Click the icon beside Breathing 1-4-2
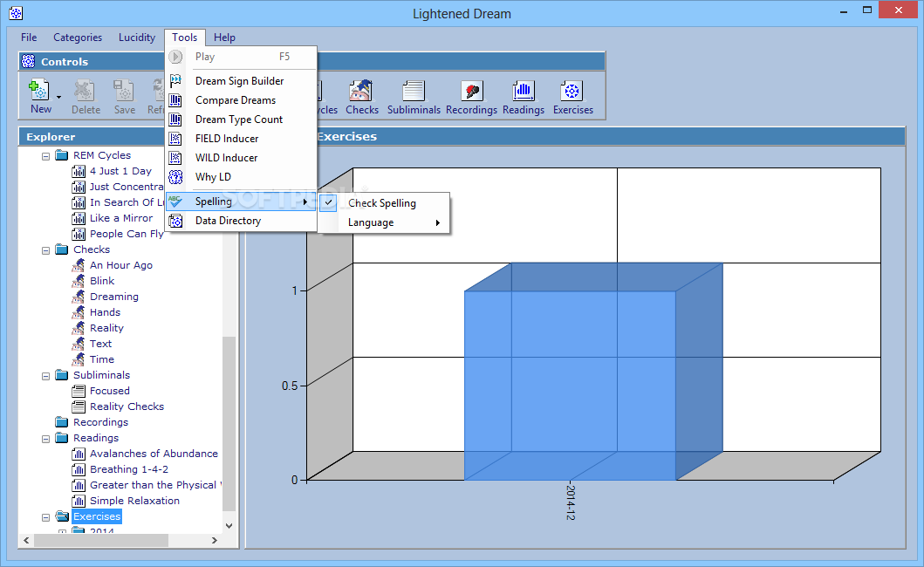Screen dimensions: 924x567 pos(79,469)
